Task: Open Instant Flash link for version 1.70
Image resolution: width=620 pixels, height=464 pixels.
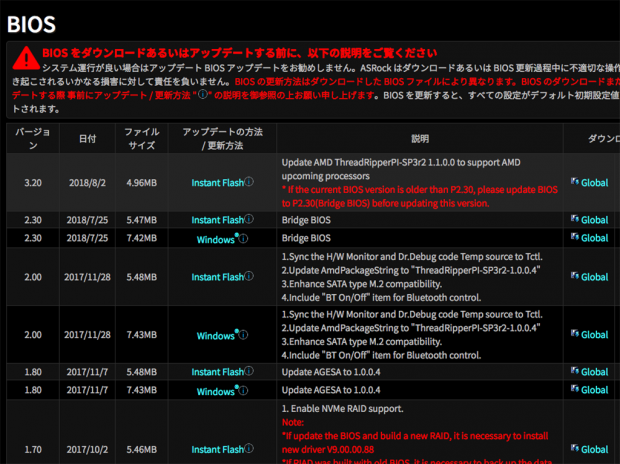Action: 217,449
